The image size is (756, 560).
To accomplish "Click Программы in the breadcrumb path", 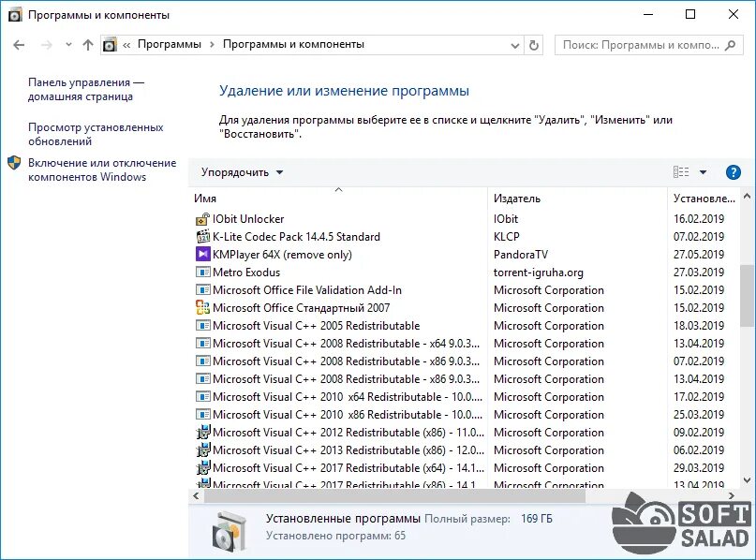I will [170, 44].
